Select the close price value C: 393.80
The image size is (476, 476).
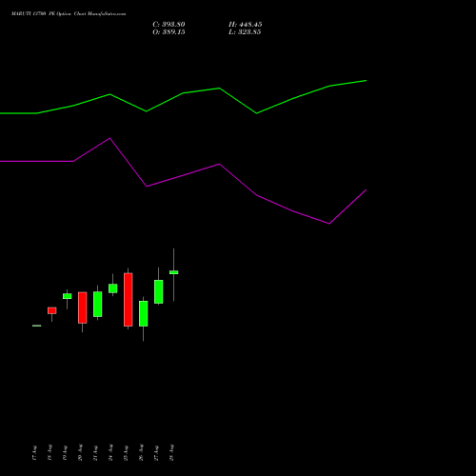click(169, 25)
